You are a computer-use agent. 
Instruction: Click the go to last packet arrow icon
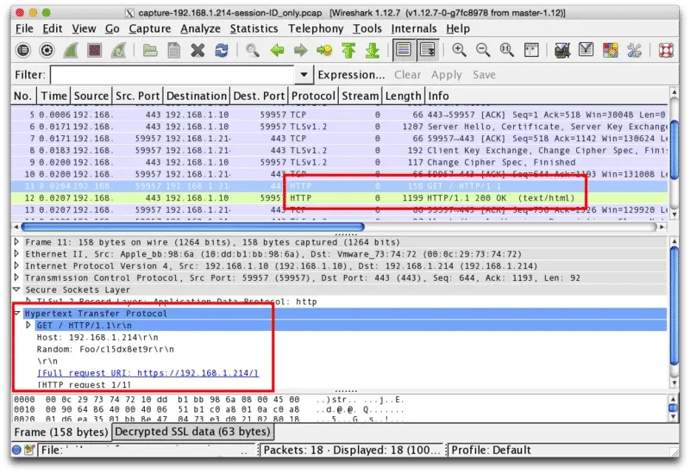click(371, 50)
